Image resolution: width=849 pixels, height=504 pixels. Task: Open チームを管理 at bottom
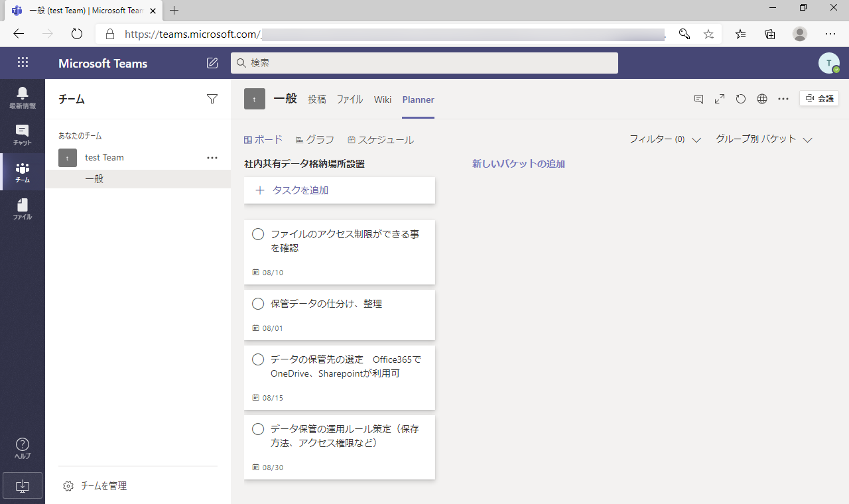(103, 486)
